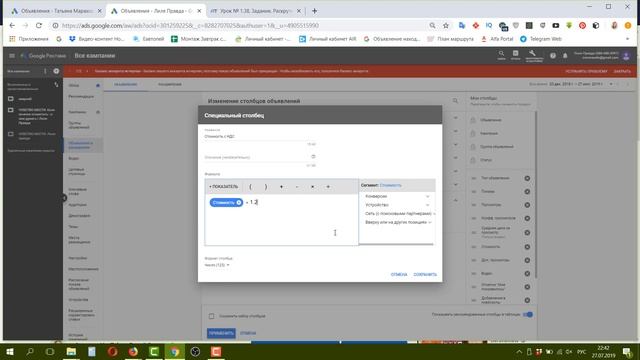The width and height of the screenshot is (640, 360).
Task: Click the «+ ПОКАЗАТЕЛЬ» button in the formula toolbar
Action: click(223, 187)
